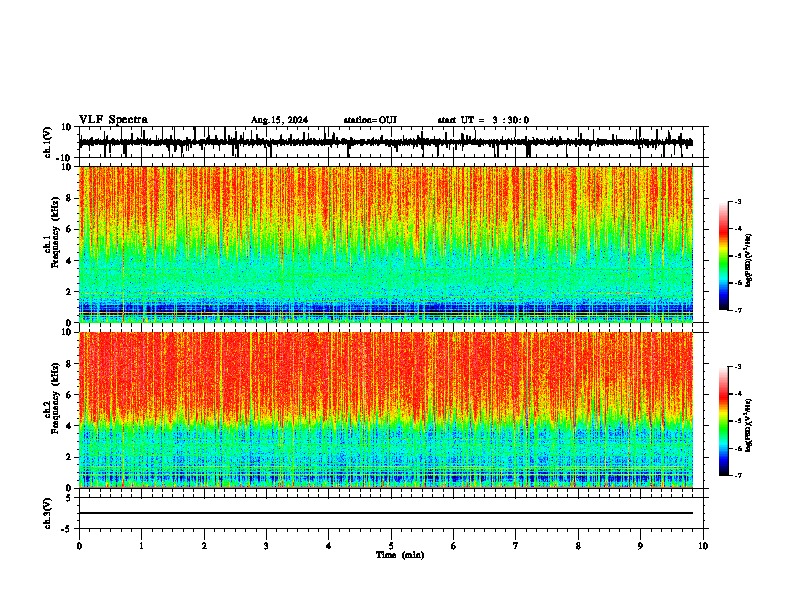Click the date 'Aug.15, 2024' label
Image resolution: width=792 pixels, height=612 pixels.
[x=279, y=120]
